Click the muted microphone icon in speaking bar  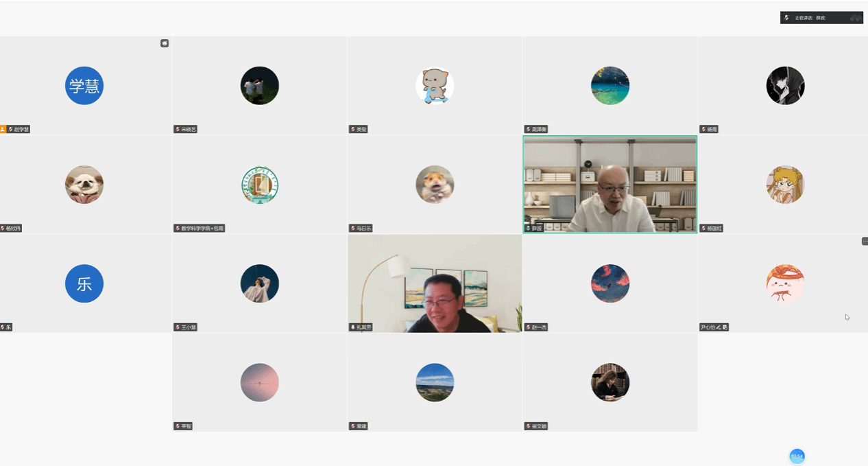786,18
